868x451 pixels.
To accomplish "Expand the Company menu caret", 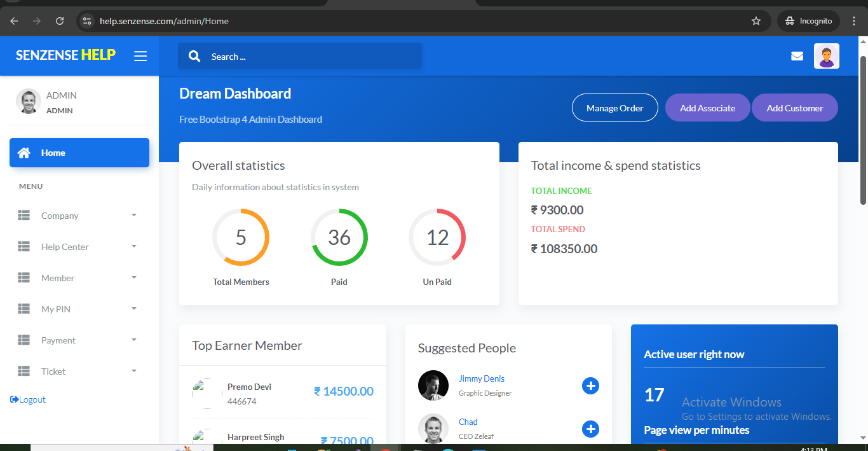I will (x=134, y=216).
